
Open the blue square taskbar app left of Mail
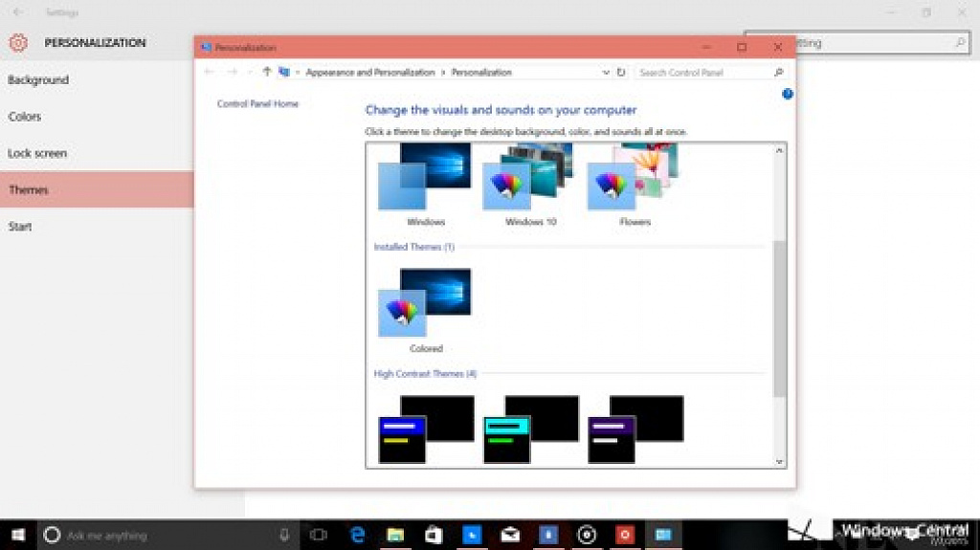(x=472, y=535)
